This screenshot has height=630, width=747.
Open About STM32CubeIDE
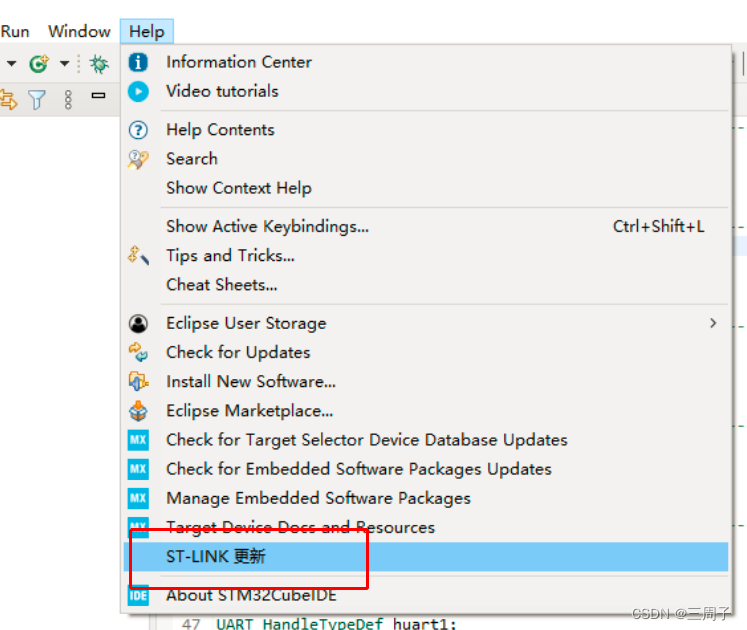click(x=426, y=595)
